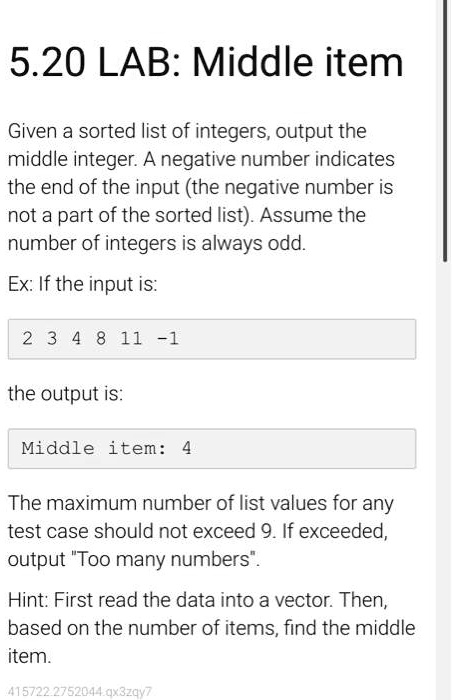Click the 'Middle item: 4' output box
This screenshot has width=452, height=700.
point(212,448)
